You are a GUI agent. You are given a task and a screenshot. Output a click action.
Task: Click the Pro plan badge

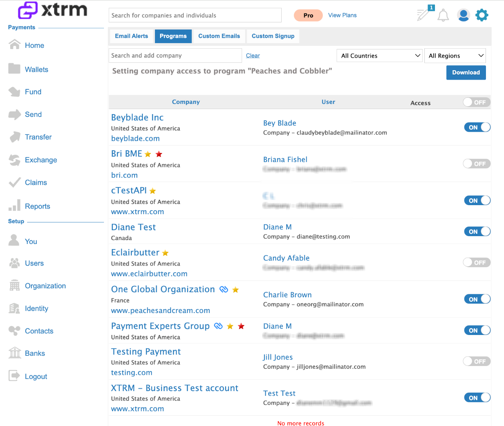tap(308, 15)
